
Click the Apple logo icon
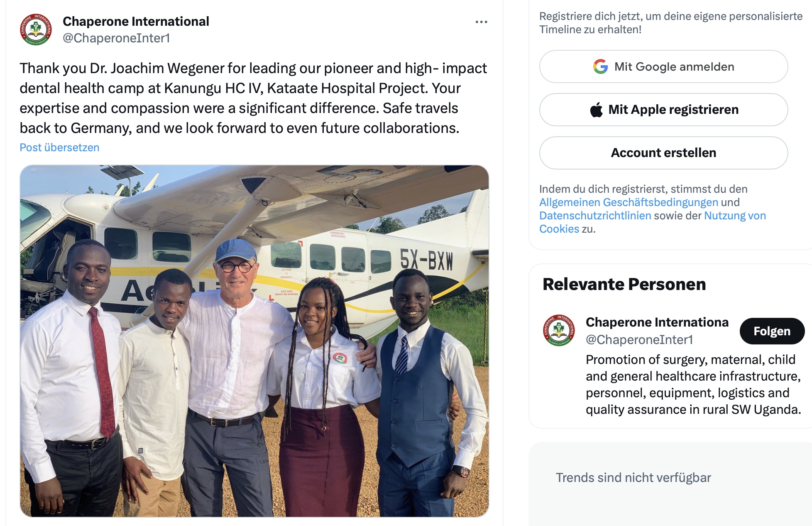pos(597,110)
